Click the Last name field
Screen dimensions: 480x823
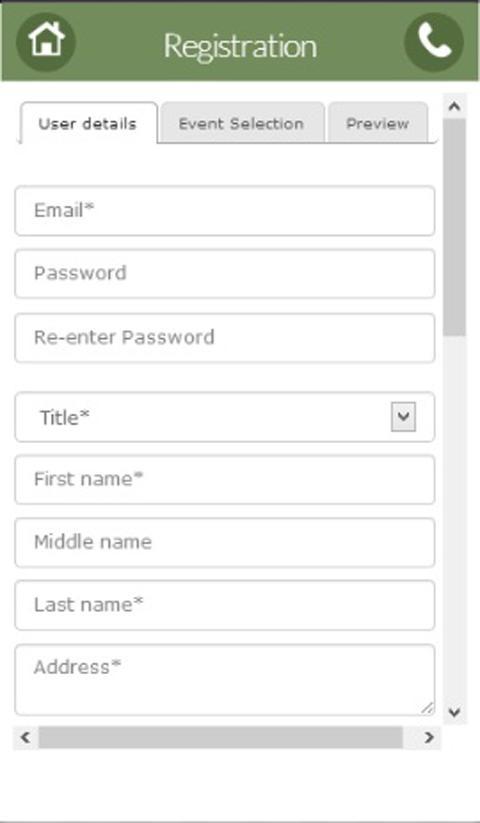[225, 605]
